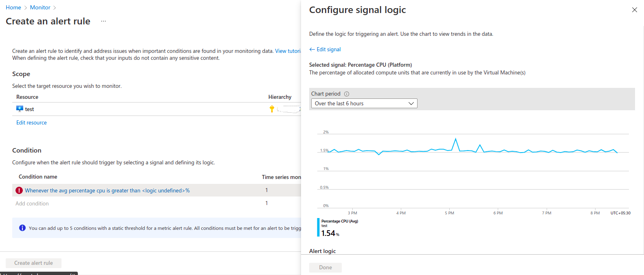Close the Configure signal logic panel
Image resolution: width=644 pixels, height=275 pixels.
coord(634,10)
